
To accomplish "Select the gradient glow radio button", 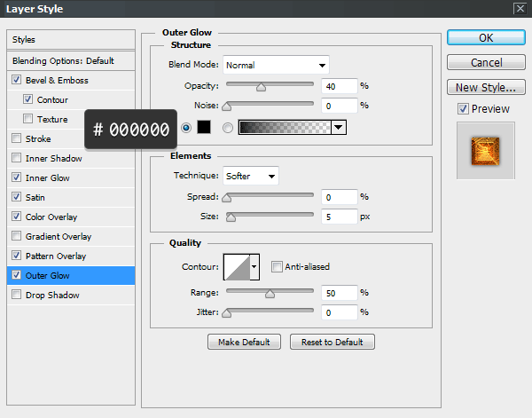I will pyautogui.click(x=228, y=128).
